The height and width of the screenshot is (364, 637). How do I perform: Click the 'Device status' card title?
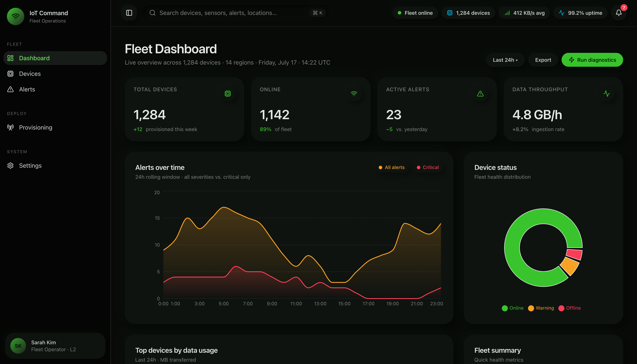click(x=496, y=167)
